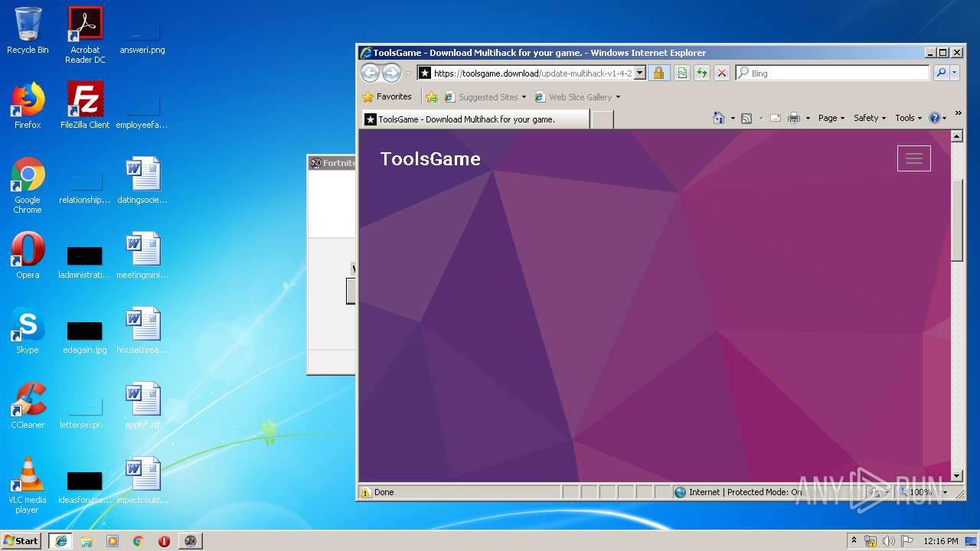
Task: Open Windows Explorer from taskbar
Action: tap(87, 540)
